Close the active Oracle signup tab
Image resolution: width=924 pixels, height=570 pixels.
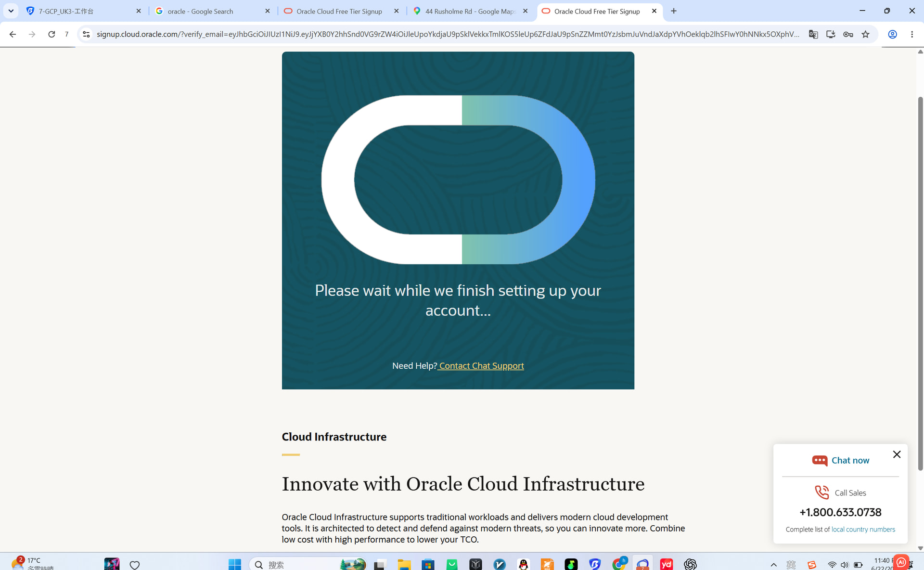654,11
